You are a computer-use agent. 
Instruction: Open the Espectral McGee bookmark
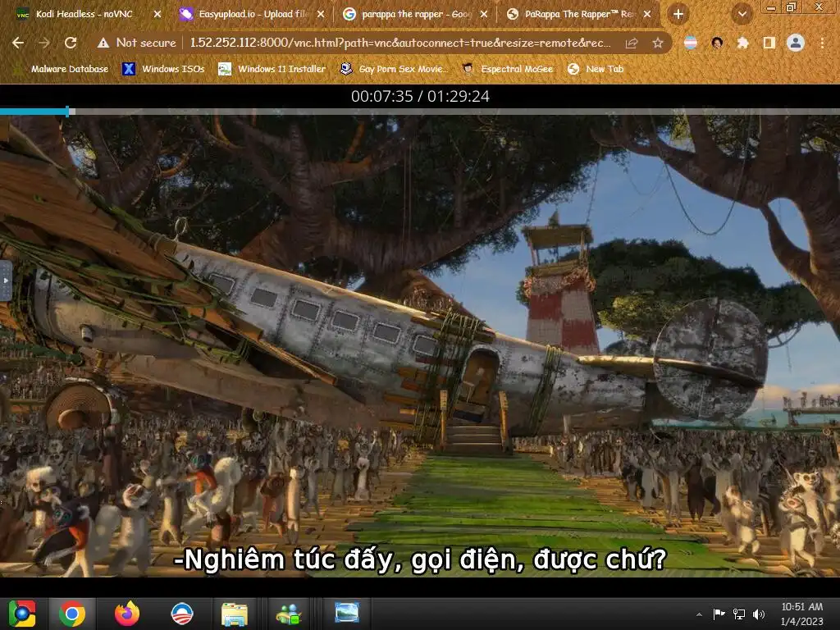(x=507, y=69)
